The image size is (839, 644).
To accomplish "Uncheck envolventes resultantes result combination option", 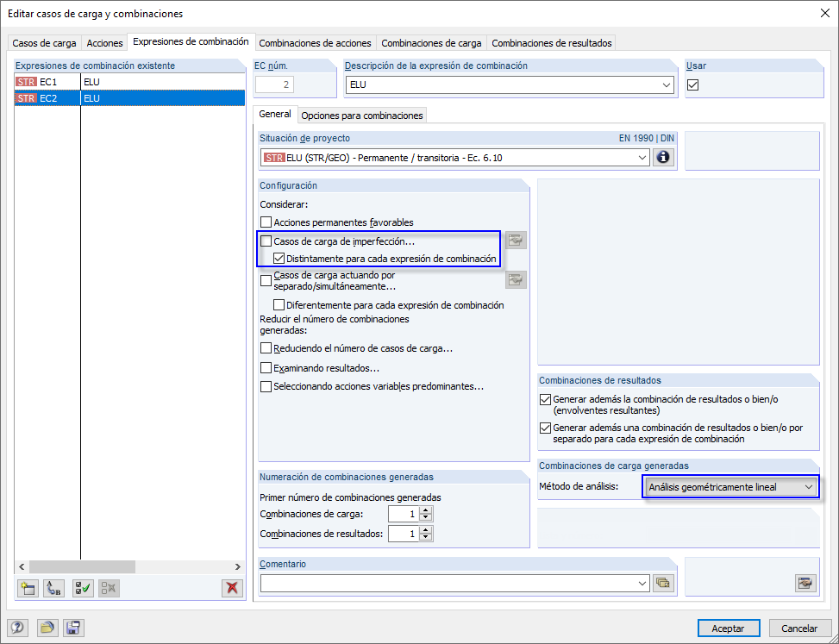I will pyautogui.click(x=545, y=399).
